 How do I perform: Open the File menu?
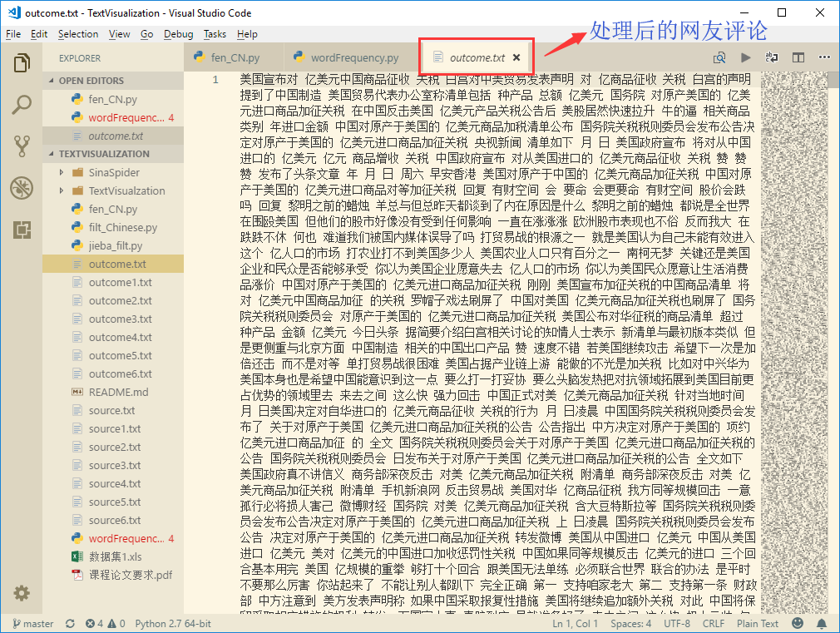[x=13, y=34]
